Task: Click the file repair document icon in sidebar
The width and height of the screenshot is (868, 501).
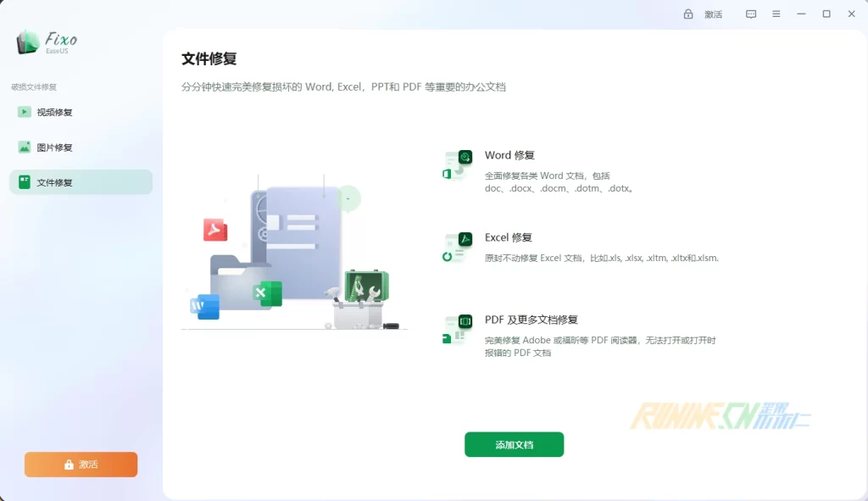Action: pos(25,182)
